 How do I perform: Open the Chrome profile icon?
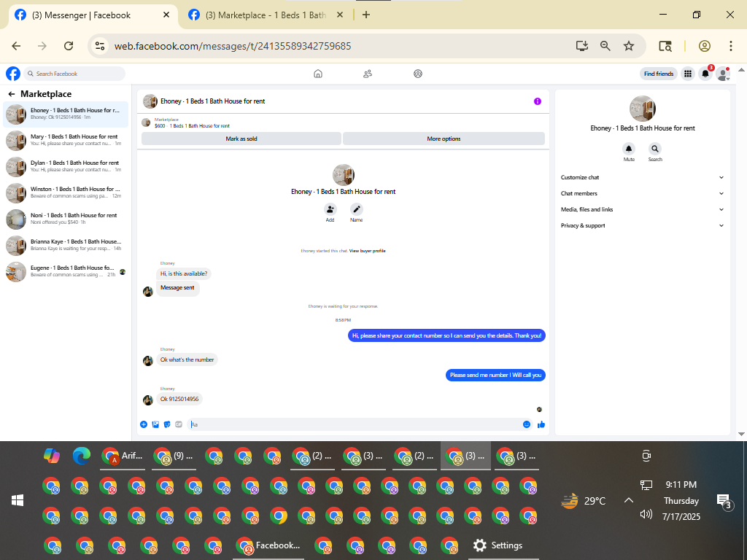(x=705, y=46)
